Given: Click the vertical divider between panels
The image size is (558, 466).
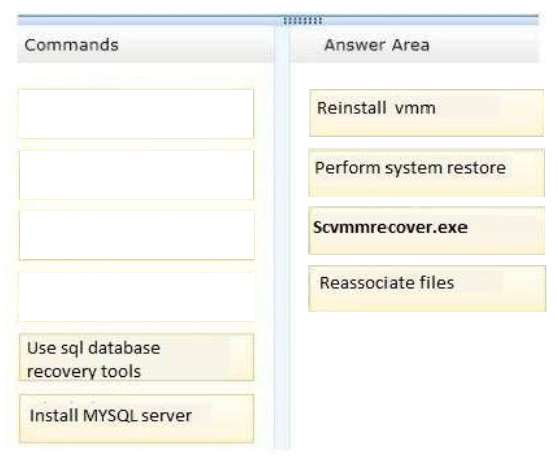Looking at the screenshot, I should click(282, 237).
